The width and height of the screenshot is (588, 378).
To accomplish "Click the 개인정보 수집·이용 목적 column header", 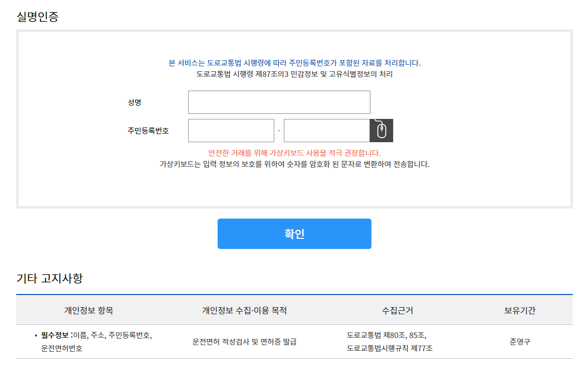I will [x=244, y=311].
